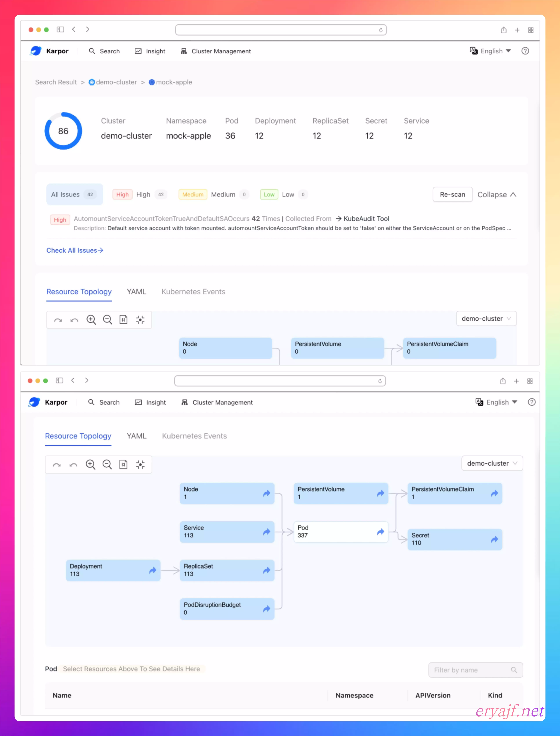Image resolution: width=560 pixels, height=736 pixels.
Task: Open Search in the top window navigation
Action: pos(104,51)
